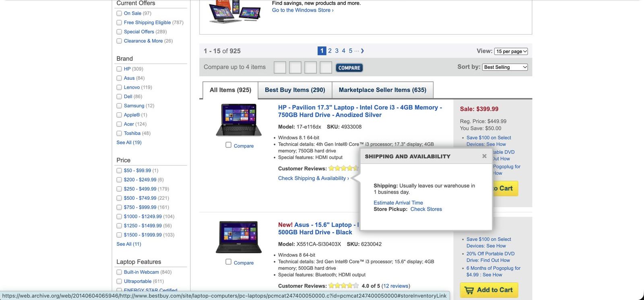Go to next results page arrow
Viewport: 644px width, 300px height.
click(x=362, y=51)
